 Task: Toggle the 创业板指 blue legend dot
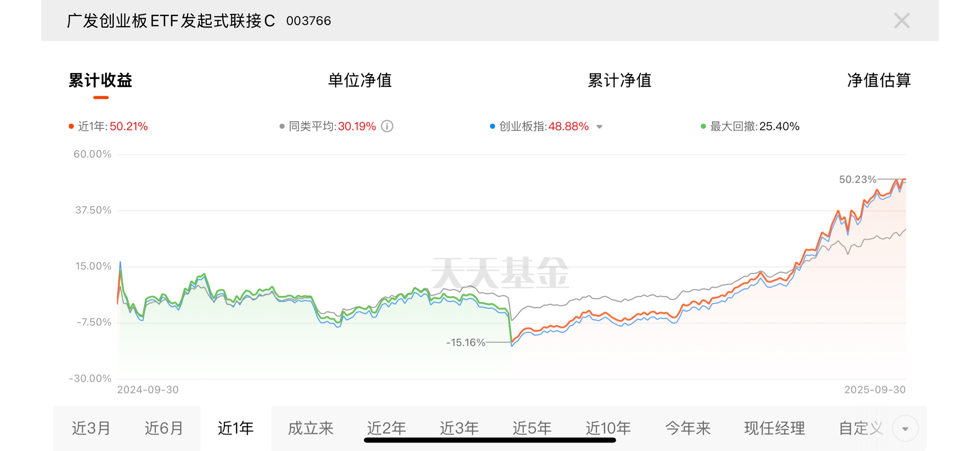[492, 126]
